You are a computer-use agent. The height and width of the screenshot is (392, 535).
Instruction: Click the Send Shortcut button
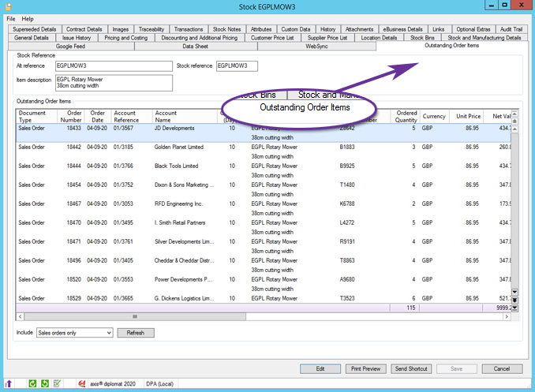(x=411, y=369)
